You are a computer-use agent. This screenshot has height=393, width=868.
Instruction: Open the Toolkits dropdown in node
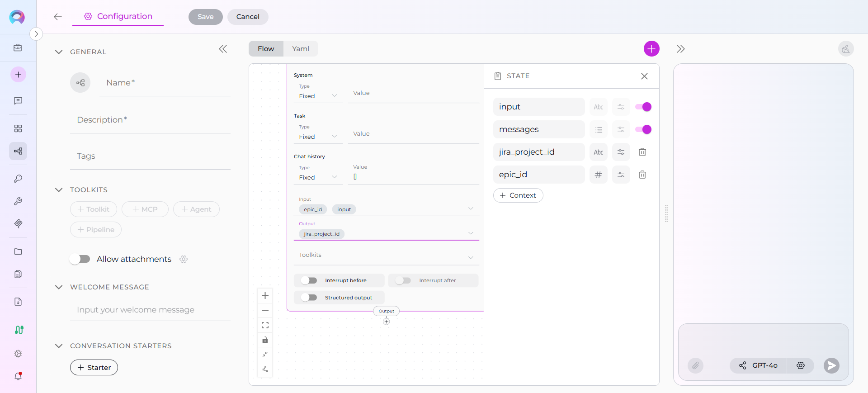tap(386, 256)
